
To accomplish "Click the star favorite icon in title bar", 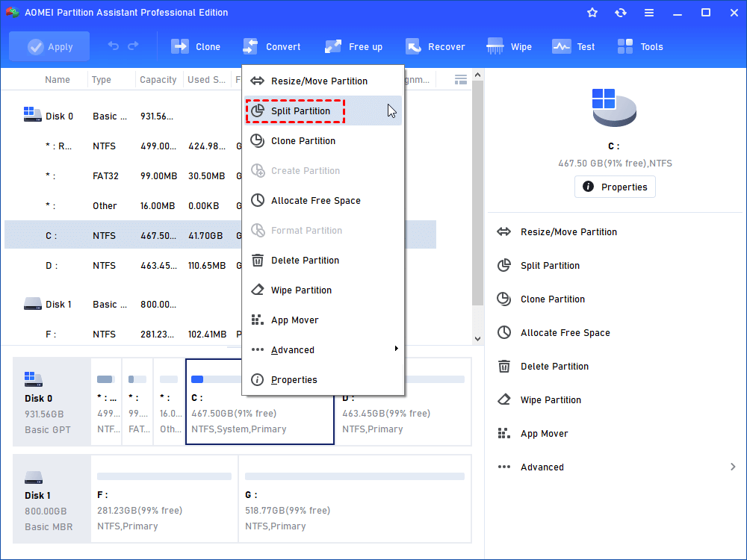I will click(592, 13).
